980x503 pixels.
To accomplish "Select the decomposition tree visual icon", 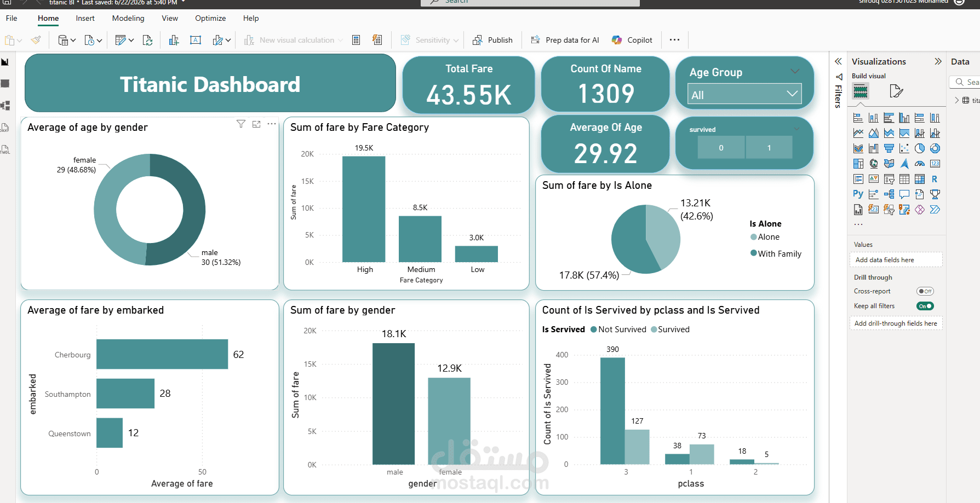I will pos(889,194).
